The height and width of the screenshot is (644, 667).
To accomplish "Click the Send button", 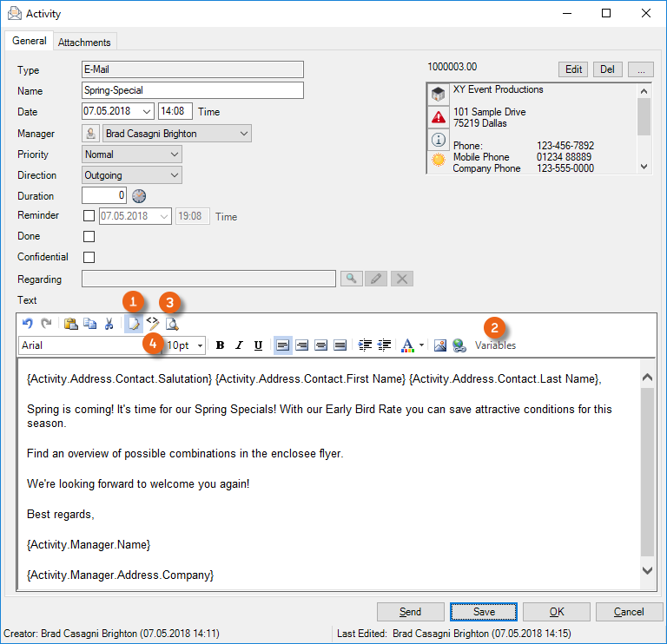I will [410, 612].
